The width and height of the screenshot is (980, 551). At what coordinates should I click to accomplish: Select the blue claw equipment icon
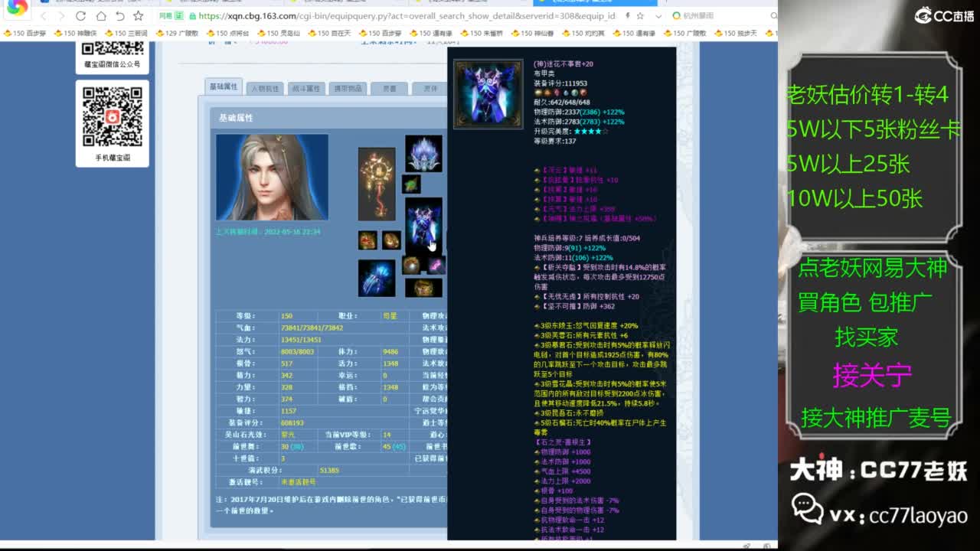pos(377,278)
